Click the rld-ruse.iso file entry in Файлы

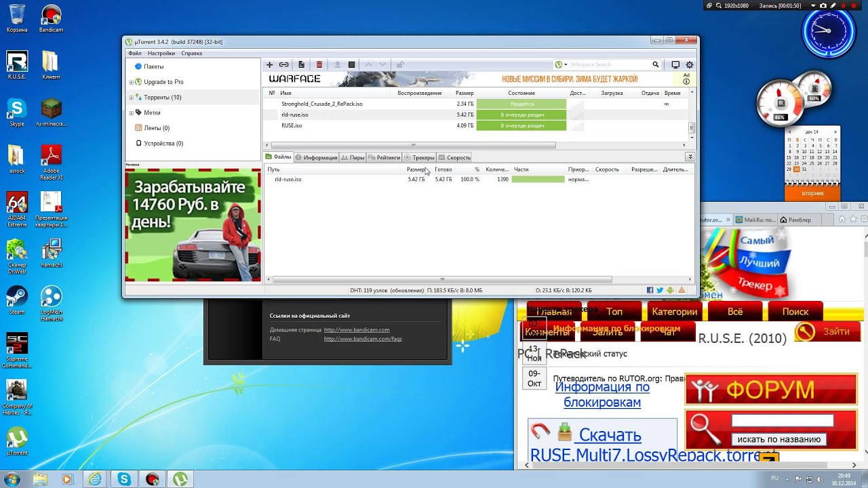pos(288,180)
